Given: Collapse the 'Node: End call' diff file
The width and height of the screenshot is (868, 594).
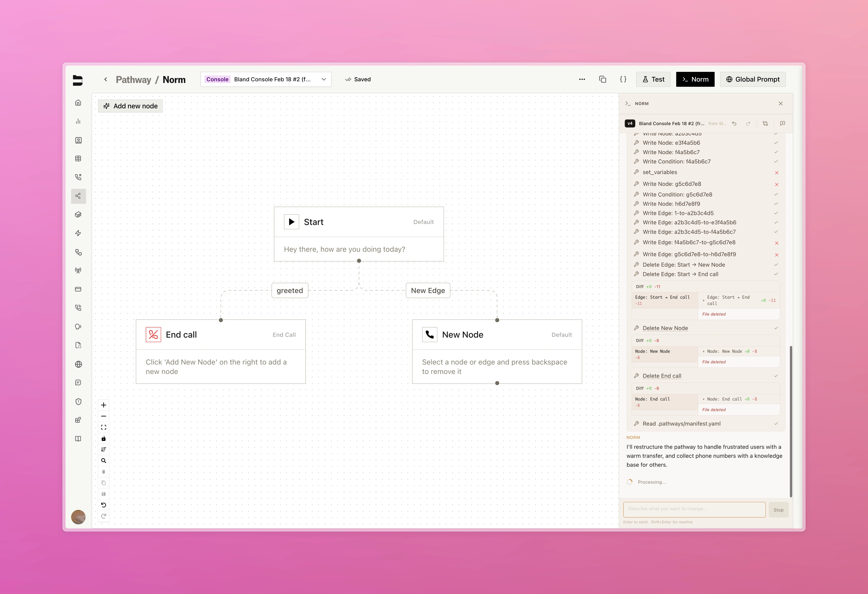Looking at the screenshot, I should 703,399.
